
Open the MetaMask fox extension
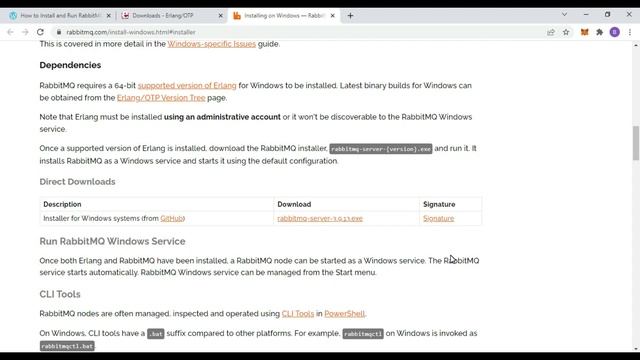tap(584, 32)
